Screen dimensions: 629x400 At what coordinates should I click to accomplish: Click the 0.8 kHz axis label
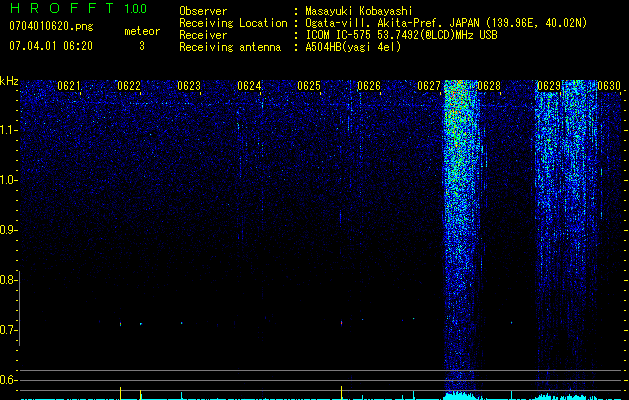click(7, 280)
